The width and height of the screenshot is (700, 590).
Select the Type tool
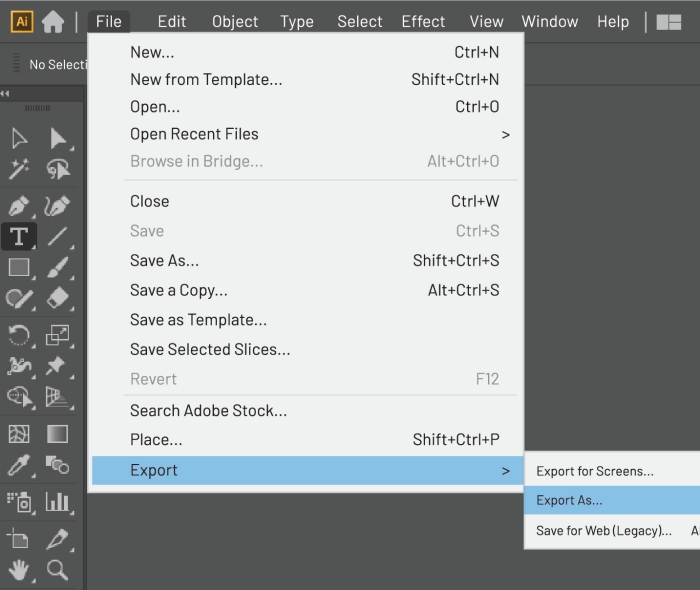coord(19,236)
